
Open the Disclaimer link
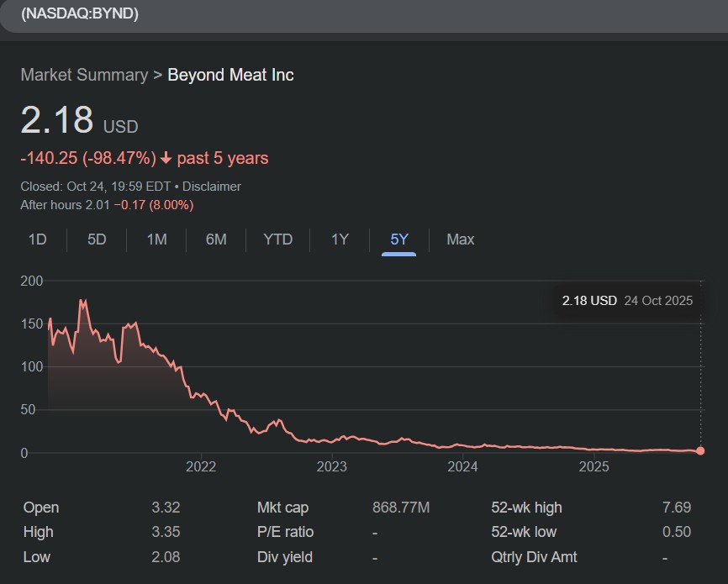tap(211, 187)
